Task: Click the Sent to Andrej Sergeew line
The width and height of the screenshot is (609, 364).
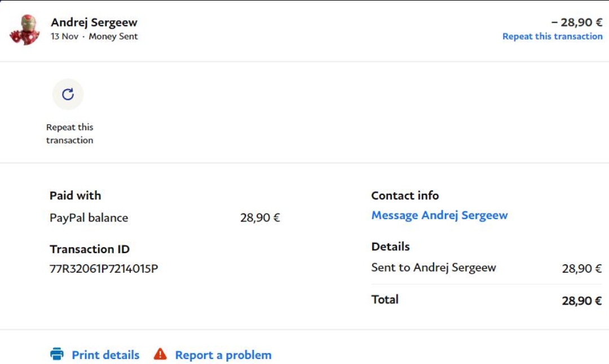Action: (x=433, y=268)
